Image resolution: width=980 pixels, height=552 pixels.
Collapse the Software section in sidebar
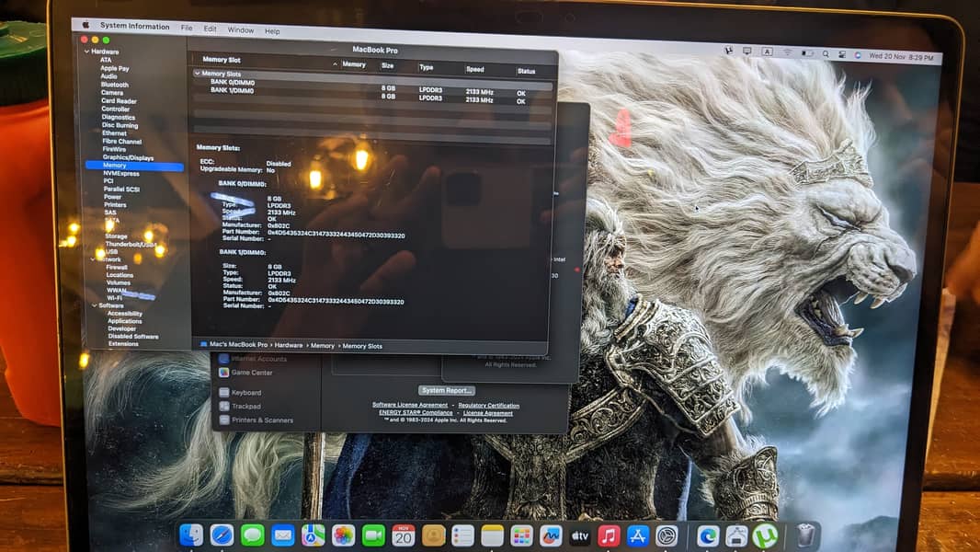tap(94, 305)
